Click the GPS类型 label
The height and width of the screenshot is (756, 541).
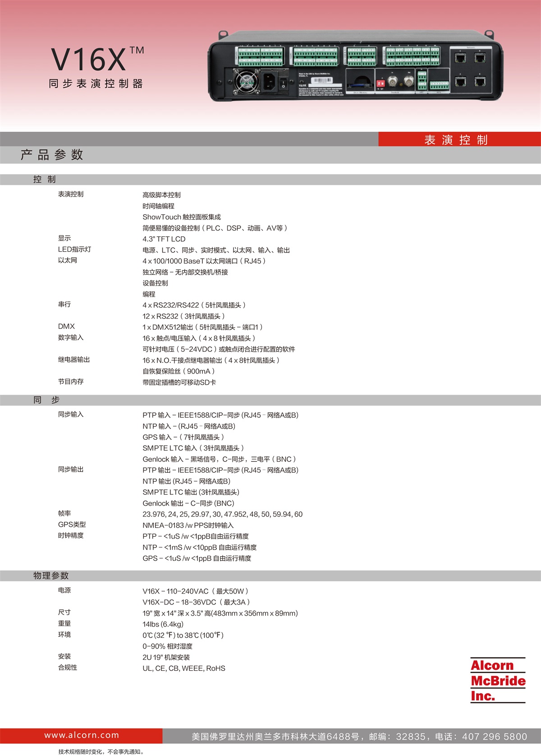(72, 524)
